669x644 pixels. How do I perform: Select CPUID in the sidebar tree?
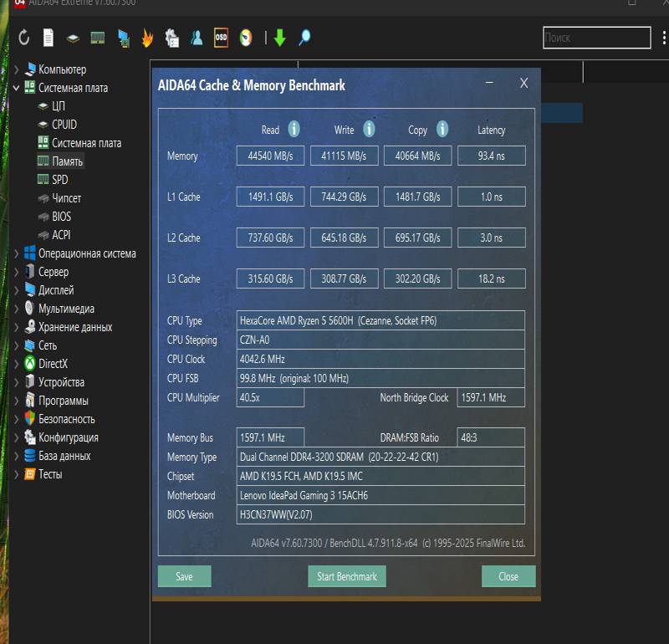point(64,125)
